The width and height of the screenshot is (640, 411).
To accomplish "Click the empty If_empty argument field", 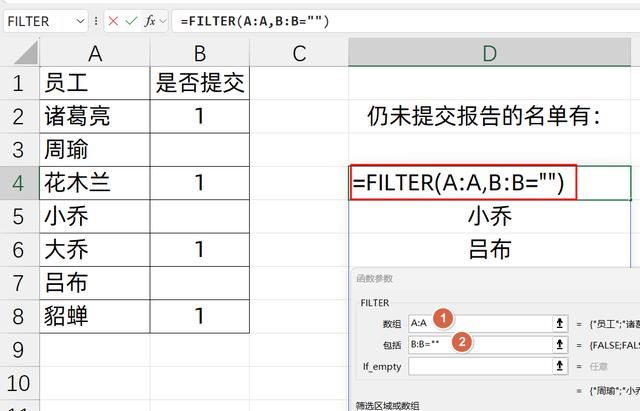I will (480, 366).
